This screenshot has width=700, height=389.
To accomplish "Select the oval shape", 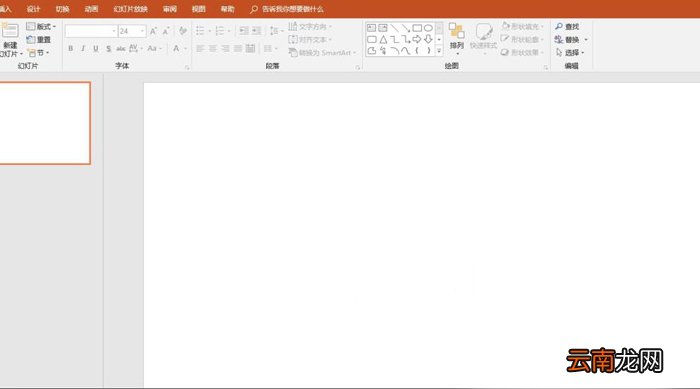I will tap(428, 28).
